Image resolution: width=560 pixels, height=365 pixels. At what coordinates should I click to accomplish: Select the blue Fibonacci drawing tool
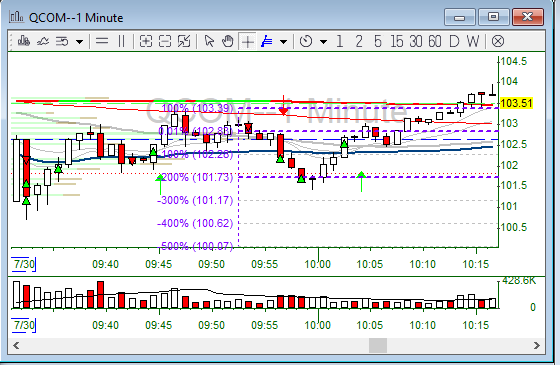pyautogui.click(x=267, y=41)
